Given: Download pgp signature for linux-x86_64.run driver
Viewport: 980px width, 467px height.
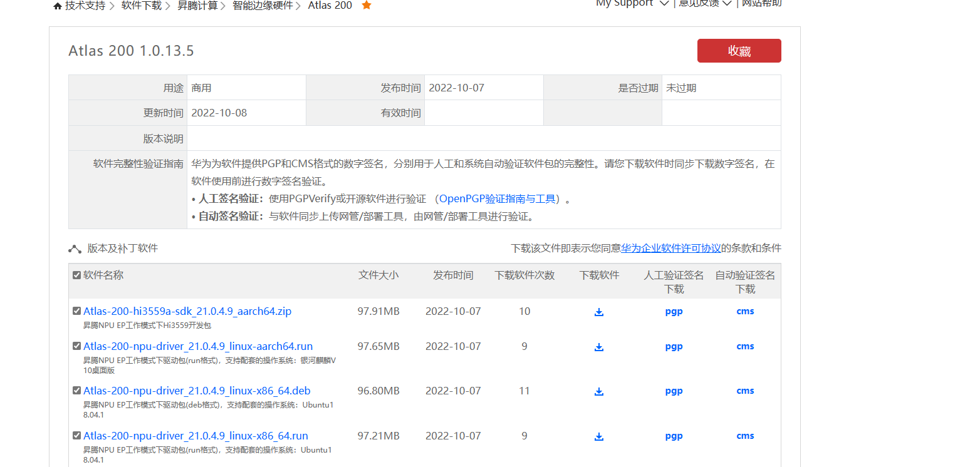Looking at the screenshot, I should click(x=674, y=436).
